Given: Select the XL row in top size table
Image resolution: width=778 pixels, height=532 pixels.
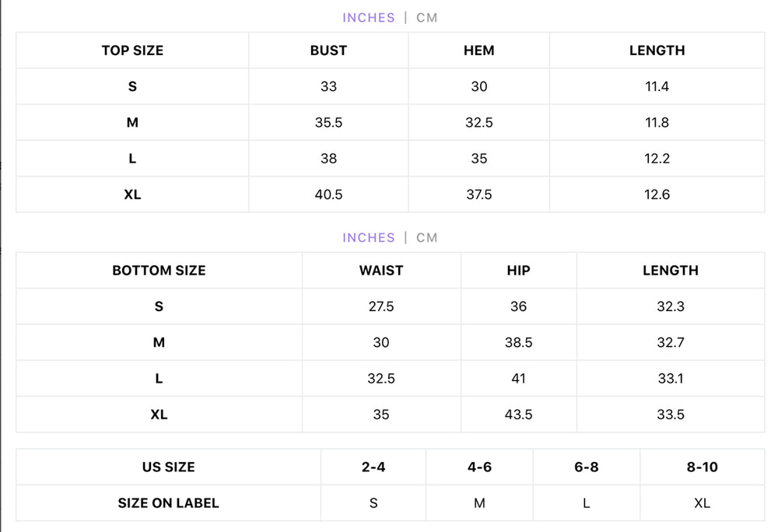Looking at the screenshot, I should coord(390,194).
